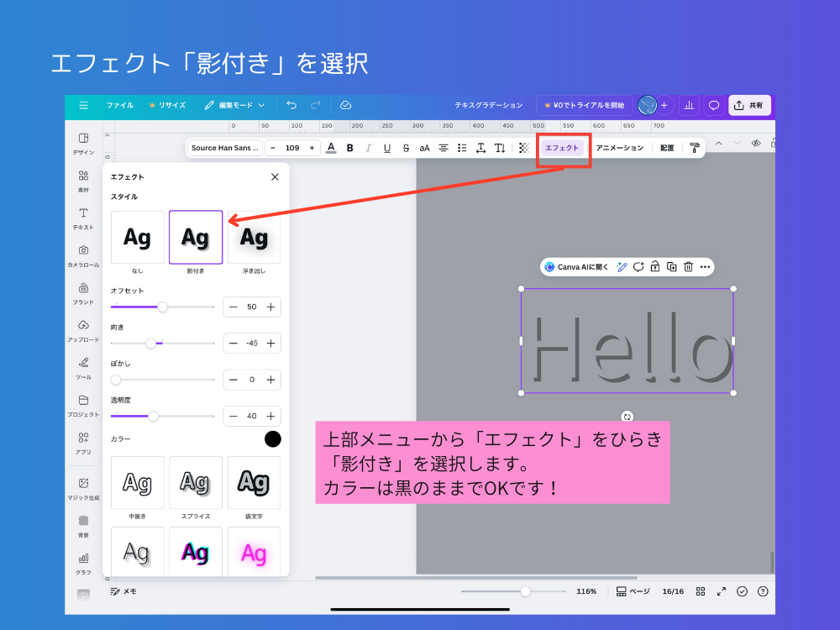Click the font size input showing 109
Screen dimensions: 840x630
click(292, 148)
